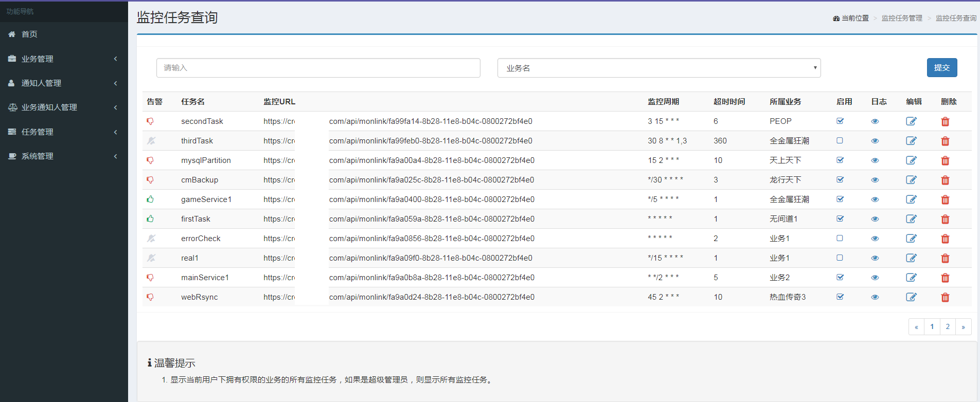Click the user icon for 通知人管理
This screenshot has height=402, width=980.
(x=11, y=83)
